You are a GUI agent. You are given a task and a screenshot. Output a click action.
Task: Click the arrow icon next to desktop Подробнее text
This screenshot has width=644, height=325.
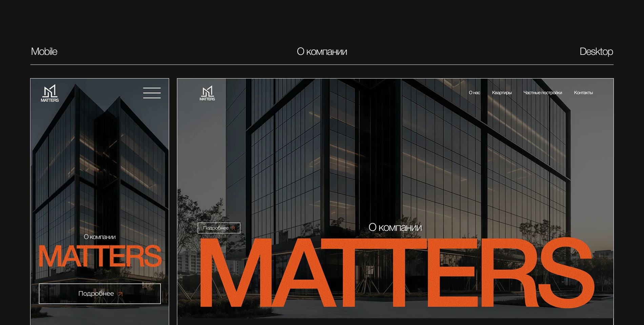[233, 227]
